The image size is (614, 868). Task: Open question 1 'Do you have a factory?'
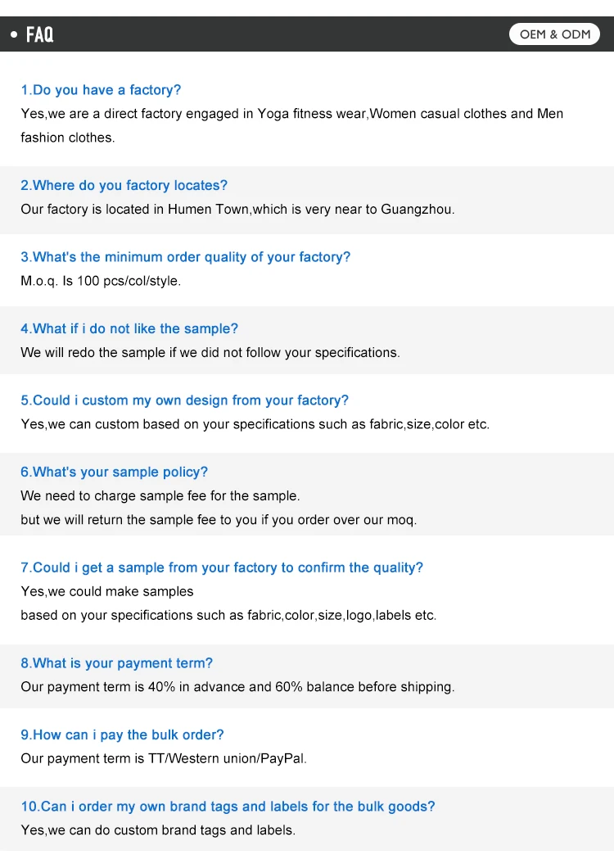[x=101, y=90]
